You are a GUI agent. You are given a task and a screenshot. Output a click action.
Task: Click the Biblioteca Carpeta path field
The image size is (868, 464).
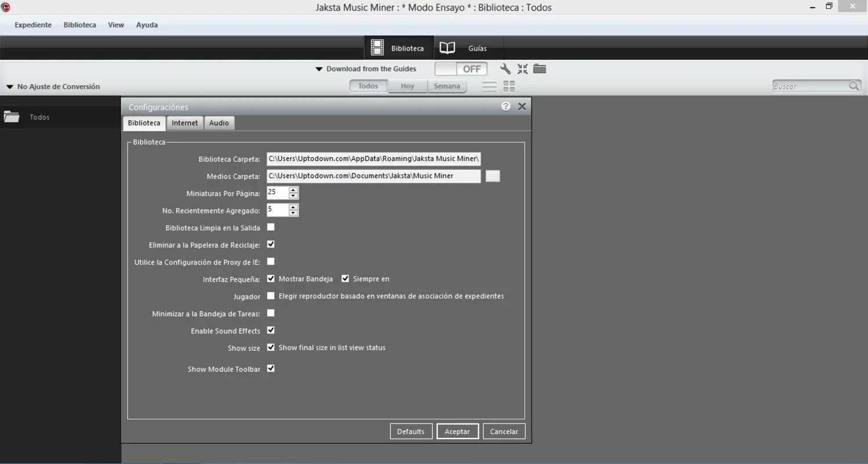(x=373, y=158)
